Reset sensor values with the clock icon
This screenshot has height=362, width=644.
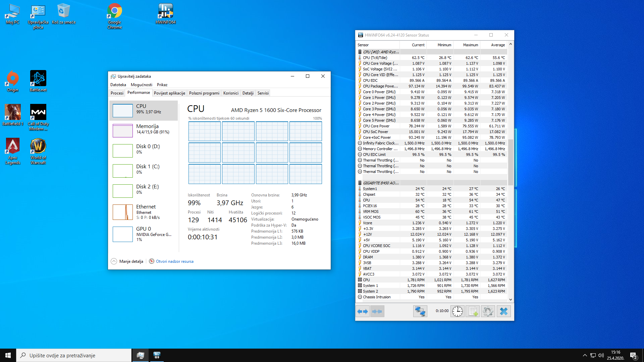click(457, 311)
